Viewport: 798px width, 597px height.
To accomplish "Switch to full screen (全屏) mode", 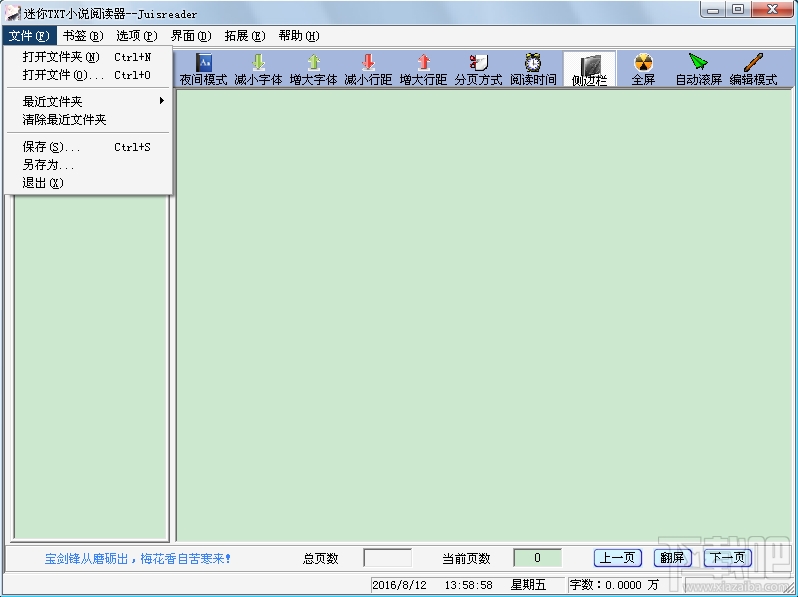I will (x=643, y=69).
